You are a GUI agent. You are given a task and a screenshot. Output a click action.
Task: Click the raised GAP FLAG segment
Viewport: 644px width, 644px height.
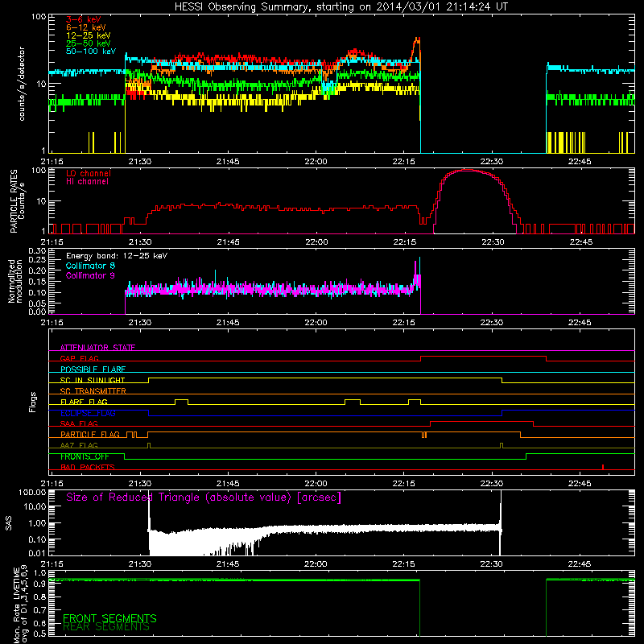click(x=484, y=357)
